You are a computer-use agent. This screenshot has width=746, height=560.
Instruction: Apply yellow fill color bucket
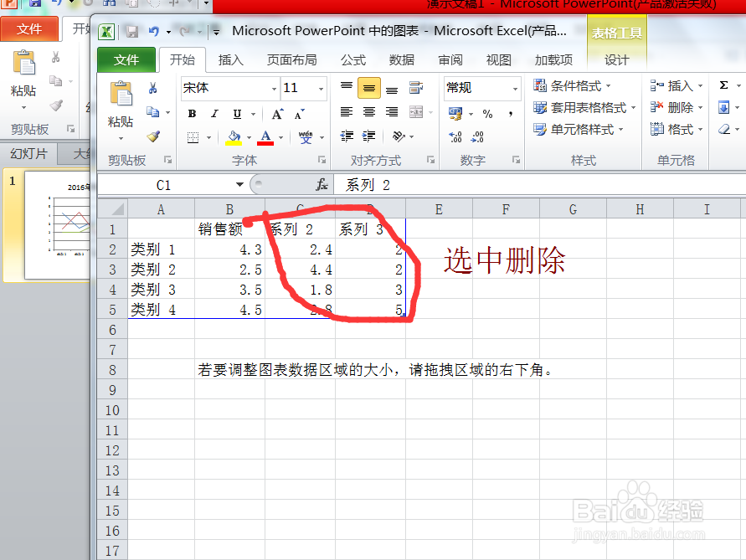234,138
